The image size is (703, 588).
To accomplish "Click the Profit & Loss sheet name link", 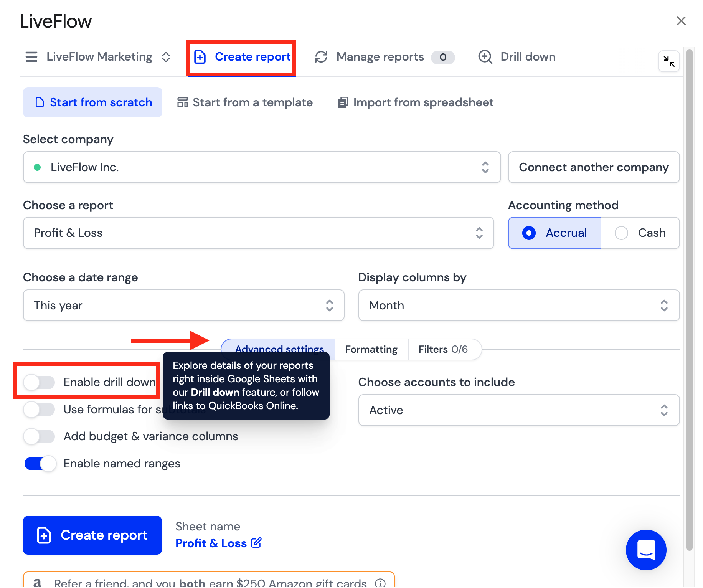I will tap(211, 543).
